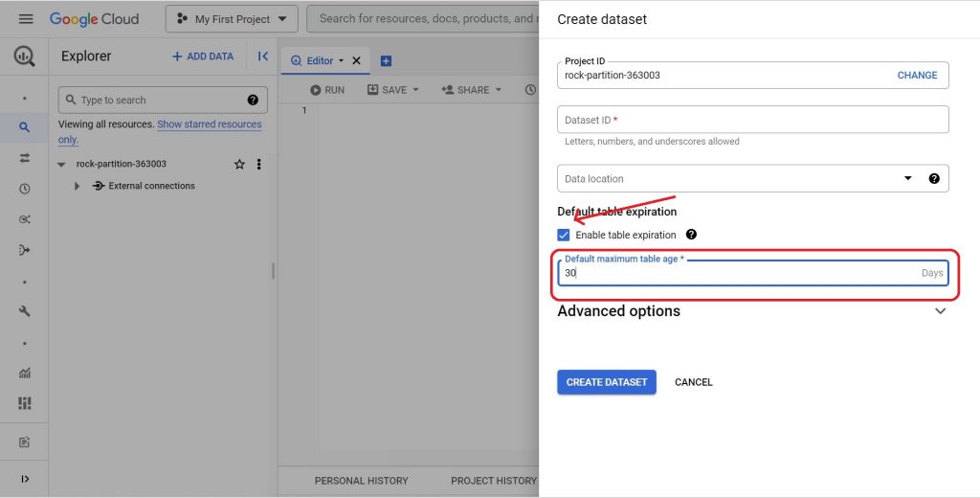Open the Data location dropdown
The image size is (980, 498).
pos(752,178)
